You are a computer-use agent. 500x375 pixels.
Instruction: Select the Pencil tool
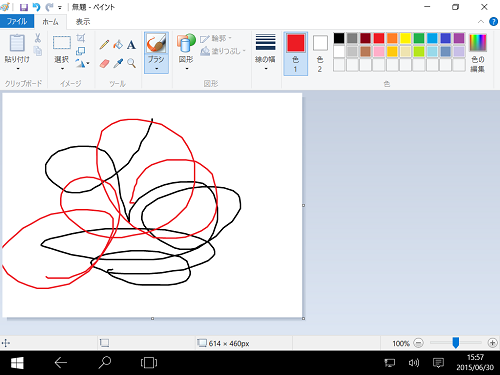pos(104,44)
